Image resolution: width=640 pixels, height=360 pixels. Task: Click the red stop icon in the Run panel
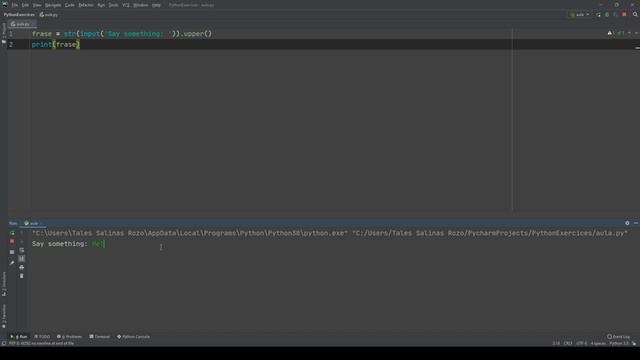(12, 242)
